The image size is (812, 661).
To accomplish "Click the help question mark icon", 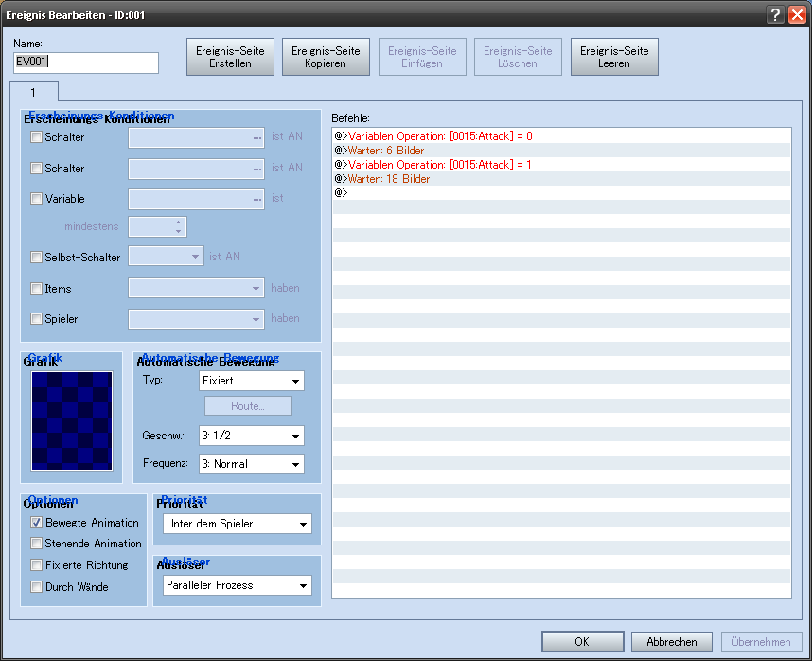I will tap(776, 15).
